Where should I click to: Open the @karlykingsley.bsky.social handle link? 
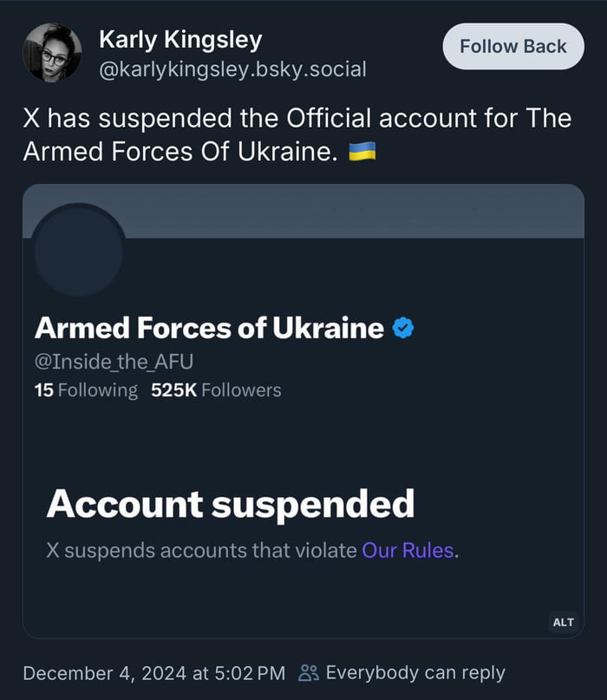[x=233, y=69]
